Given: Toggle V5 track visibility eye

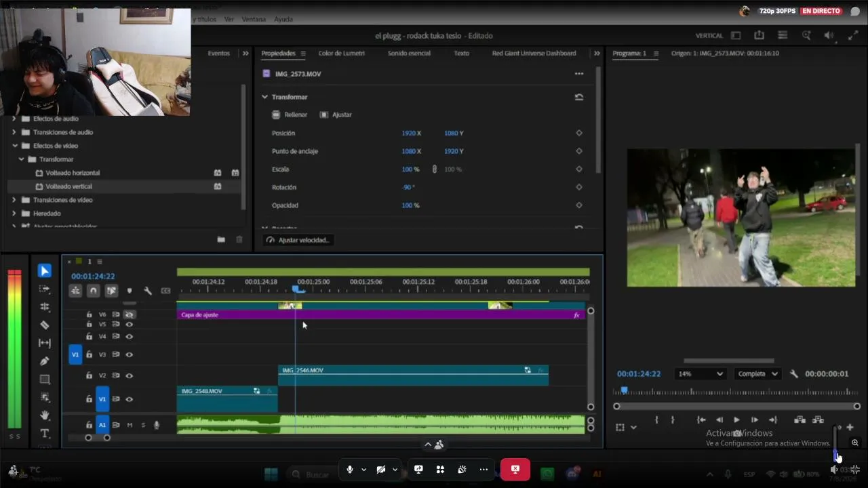Looking at the screenshot, I should pos(129,325).
